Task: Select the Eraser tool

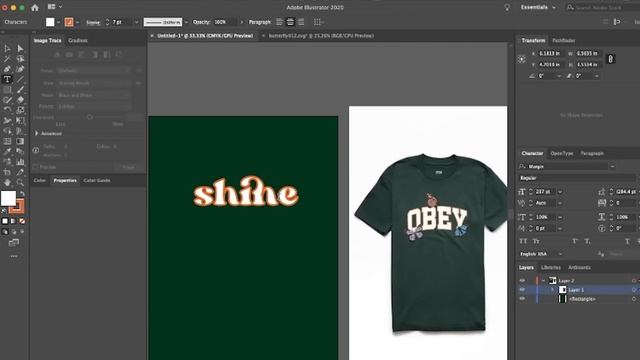Action: pos(20,100)
